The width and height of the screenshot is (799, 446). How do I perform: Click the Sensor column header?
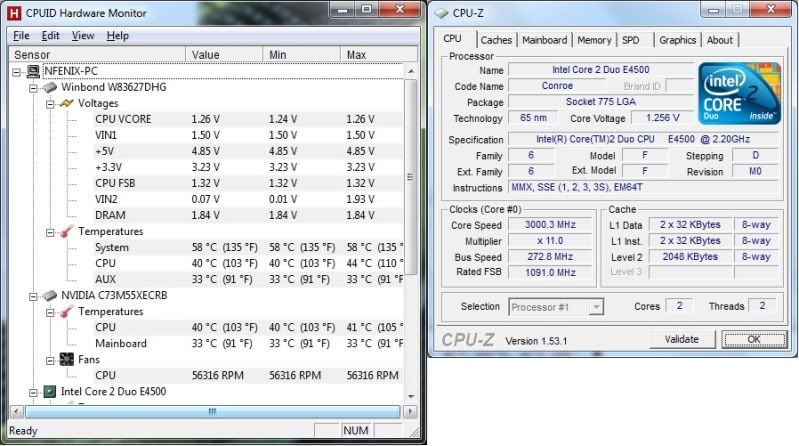click(x=97, y=55)
